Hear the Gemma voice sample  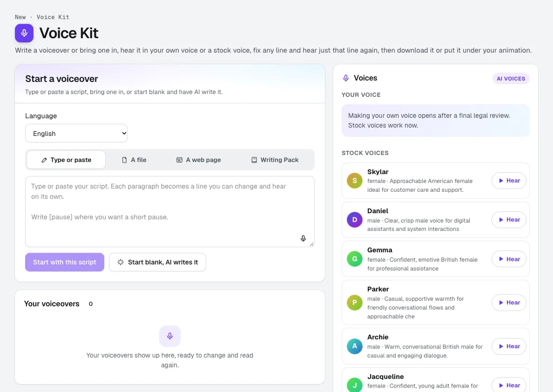pos(509,259)
